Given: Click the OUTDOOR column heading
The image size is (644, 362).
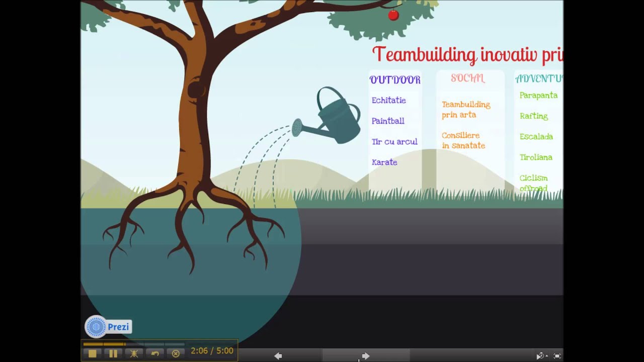Looking at the screenshot, I should [395, 80].
